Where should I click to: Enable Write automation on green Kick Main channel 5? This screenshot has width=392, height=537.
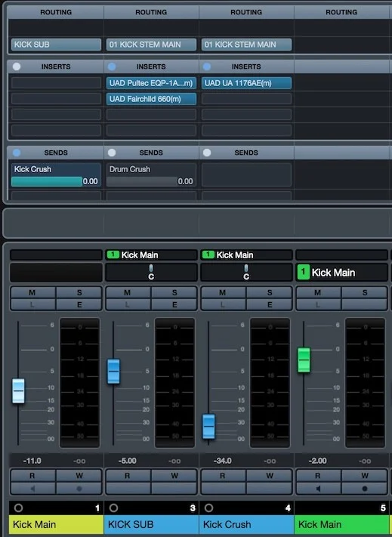click(365, 476)
